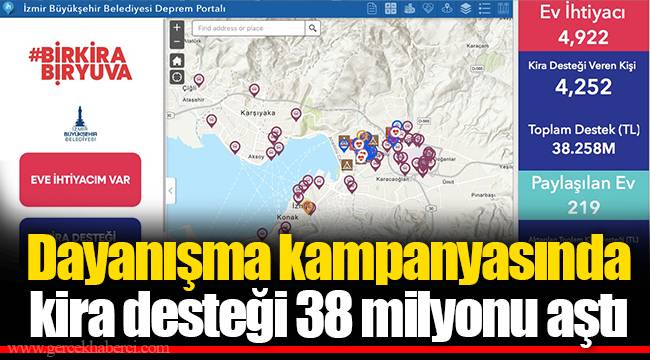Click İzmir Büyükşehir Belediyesi logo
The height and width of the screenshot is (360, 650).
click(x=80, y=124)
